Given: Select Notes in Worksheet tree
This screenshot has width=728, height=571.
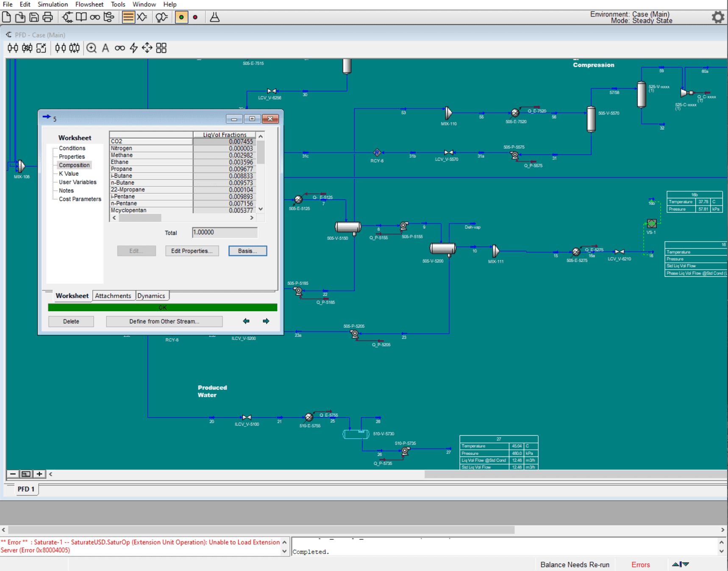Looking at the screenshot, I should coord(66,190).
